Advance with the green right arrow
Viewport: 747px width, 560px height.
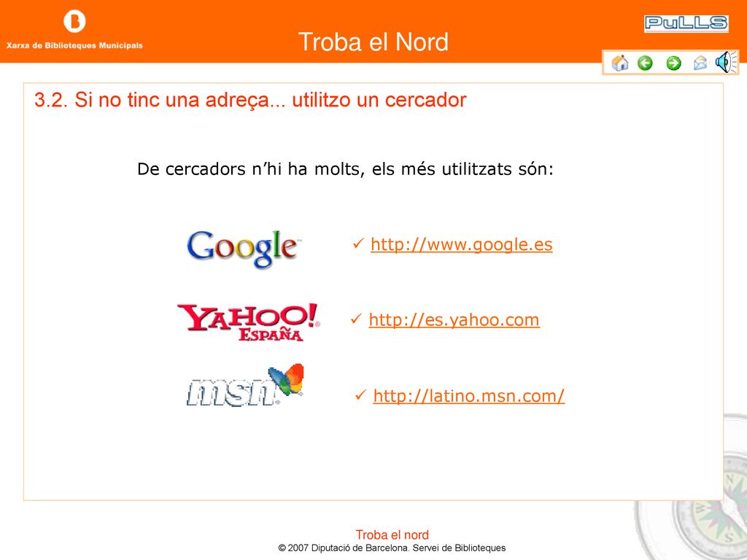coord(673,63)
